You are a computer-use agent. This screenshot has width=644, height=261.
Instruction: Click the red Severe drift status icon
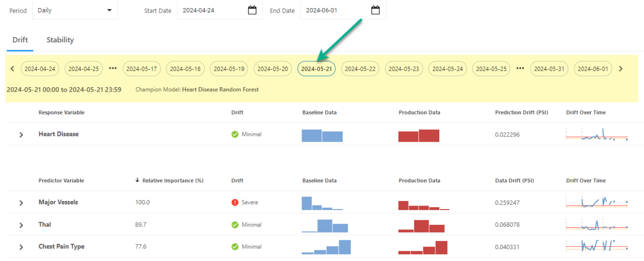pos(235,203)
